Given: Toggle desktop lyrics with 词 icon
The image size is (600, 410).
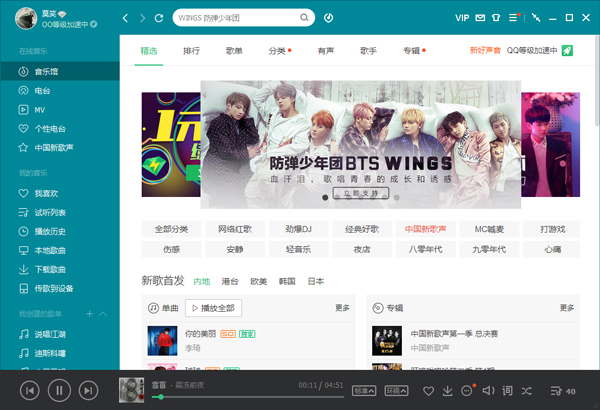Looking at the screenshot, I should (507, 390).
